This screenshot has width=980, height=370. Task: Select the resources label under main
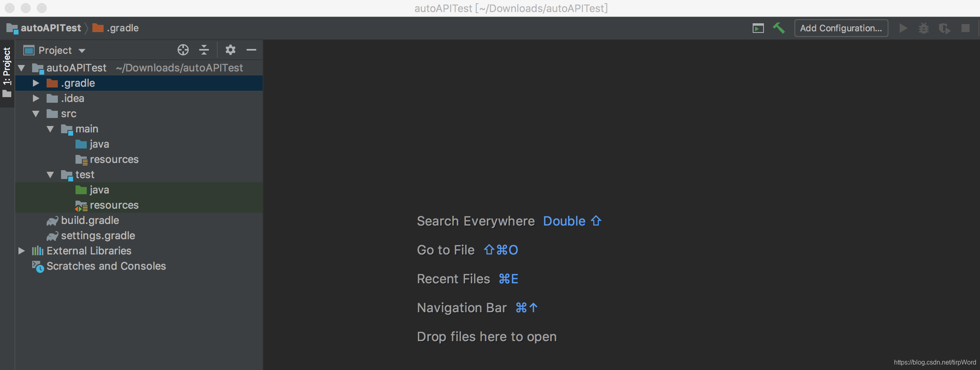coord(114,159)
